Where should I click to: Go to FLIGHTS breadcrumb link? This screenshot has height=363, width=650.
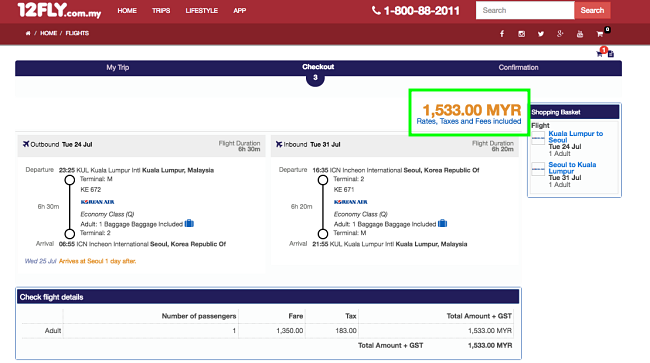(x=77, y=33)
